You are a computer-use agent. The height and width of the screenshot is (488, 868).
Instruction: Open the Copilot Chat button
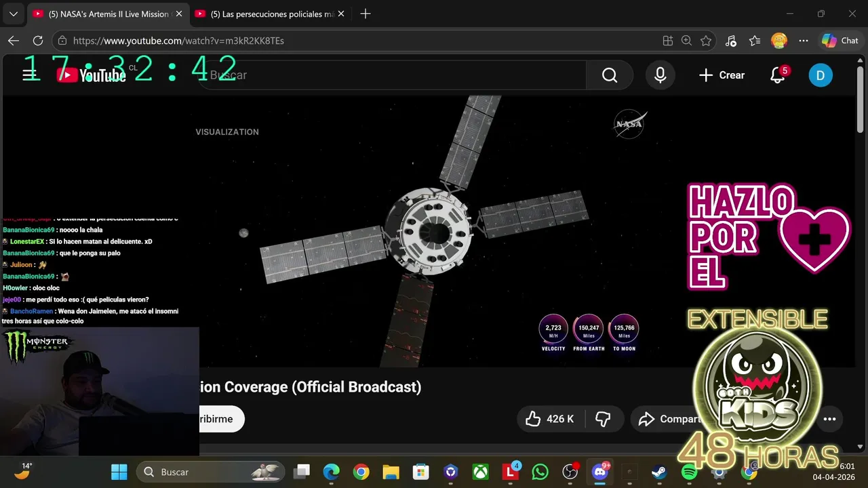point(841,41)
